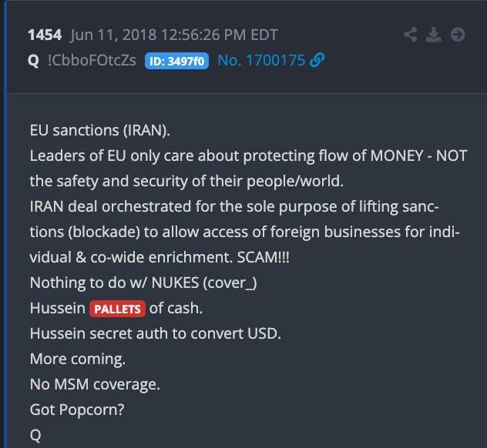Open post via the circled arrow icon

pos(458,35)
